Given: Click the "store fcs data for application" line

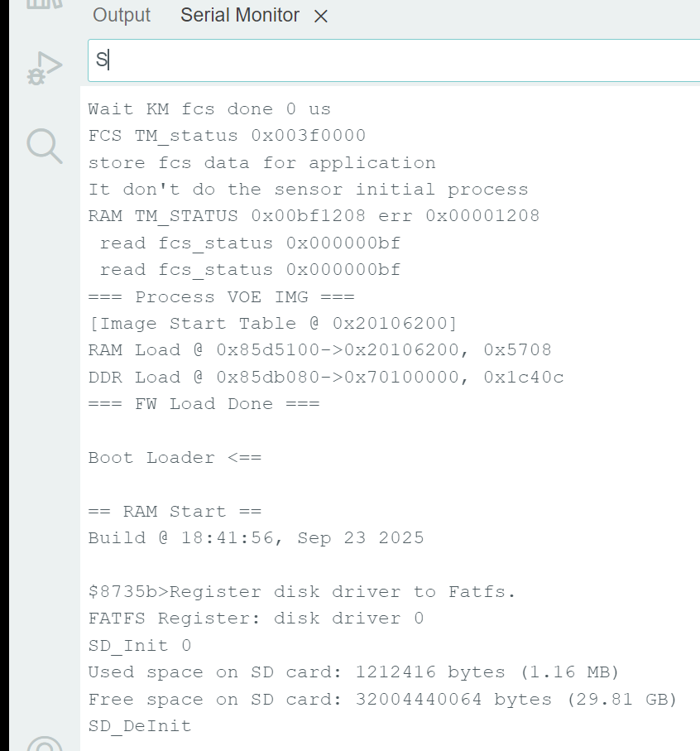Looking at the screenshot, I should pyautogui.click(x=261, y=163).
